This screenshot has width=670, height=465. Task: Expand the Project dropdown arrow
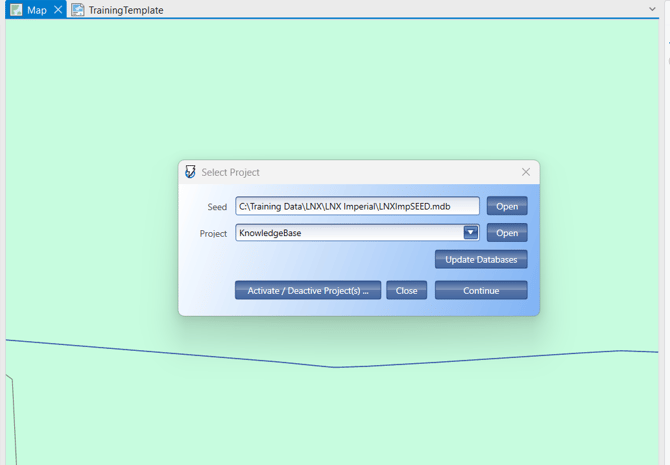pyautogui.click(x=471, y=233)
